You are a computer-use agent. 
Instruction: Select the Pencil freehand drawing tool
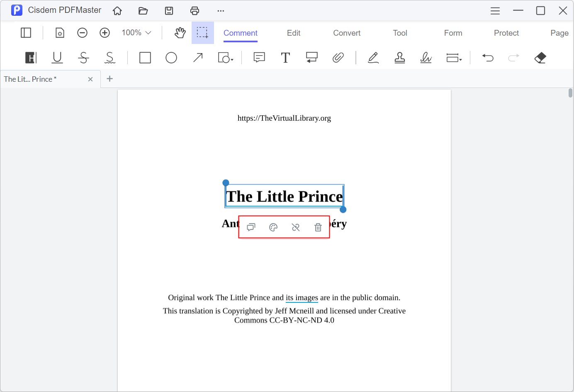(373, 58)
